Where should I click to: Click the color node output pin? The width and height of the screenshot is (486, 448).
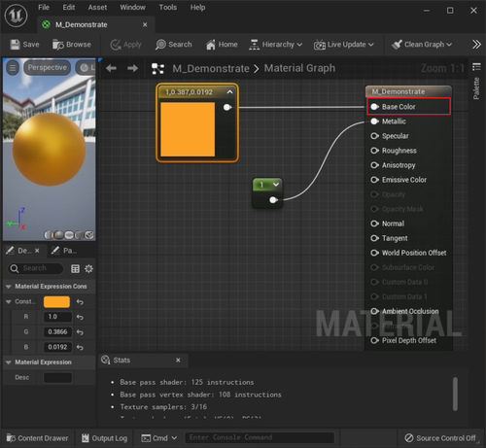coord(227,107)
